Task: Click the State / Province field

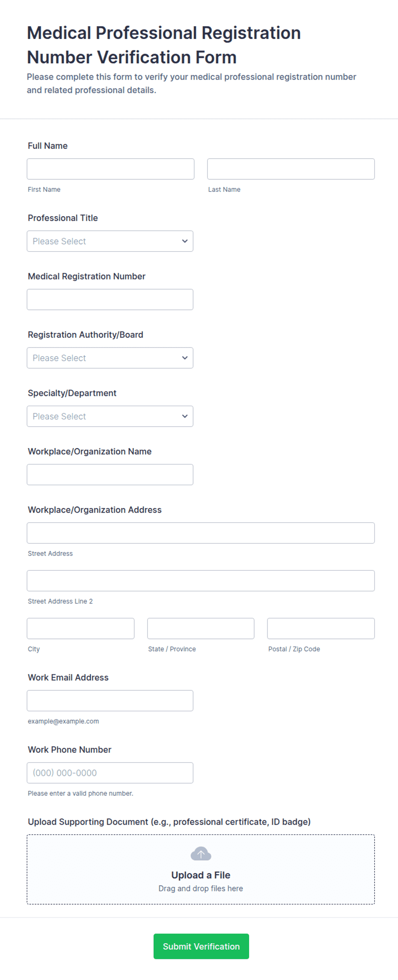Action: (x=200, y=628)
